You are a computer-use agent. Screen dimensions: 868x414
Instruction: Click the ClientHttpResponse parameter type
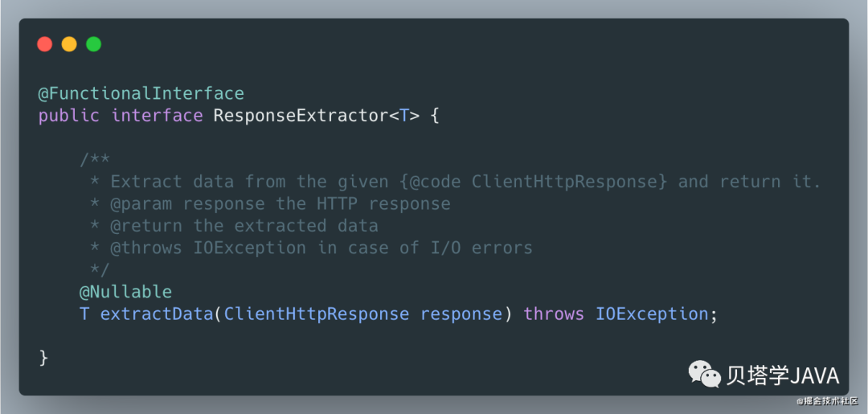click(x=317, y=314)
